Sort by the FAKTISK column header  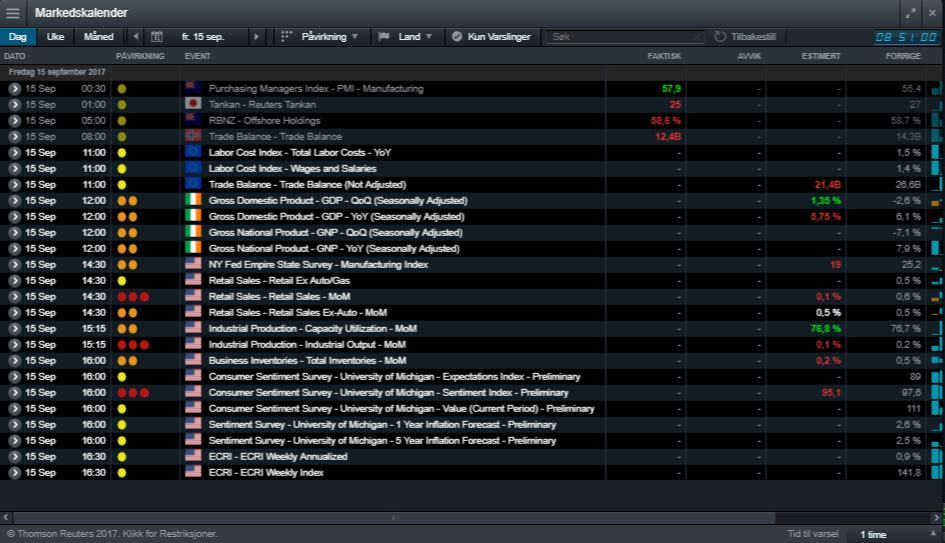click(664, 56)
